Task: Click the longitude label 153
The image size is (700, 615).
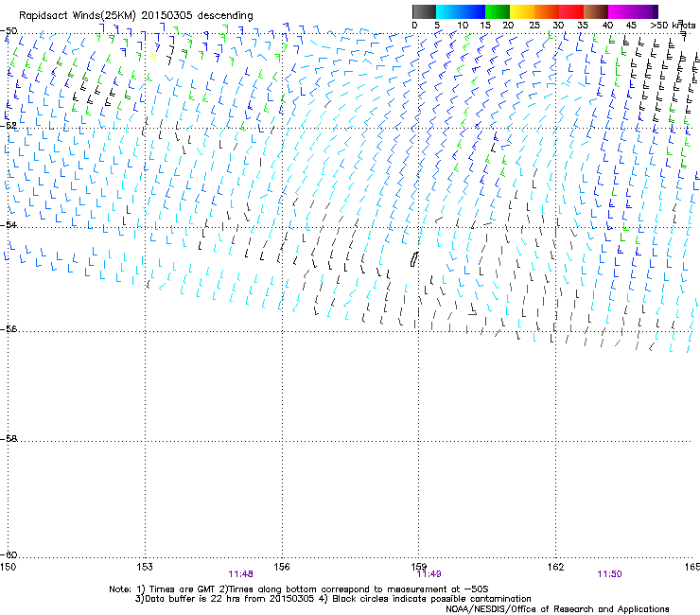Action: click(x=145, y=567)
